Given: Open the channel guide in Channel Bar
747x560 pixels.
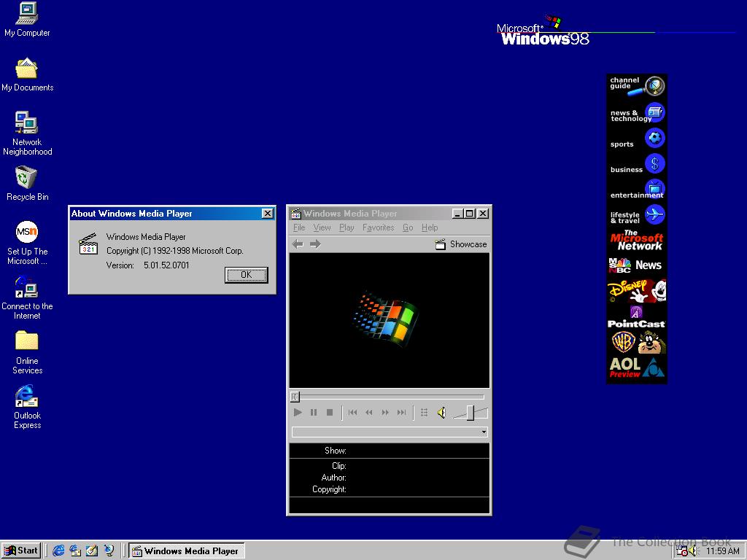Looking at the screenshot, I should coord(636,86).
